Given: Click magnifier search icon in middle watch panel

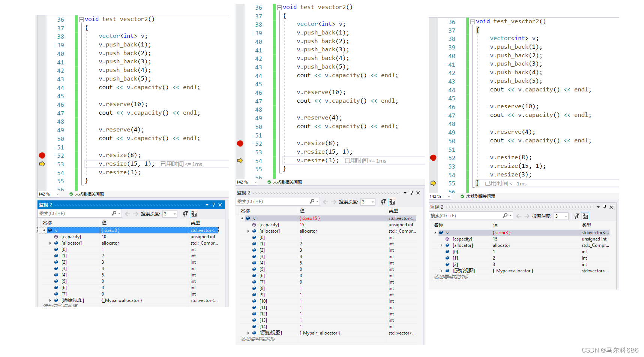Looking at the screenshot, I should click(312, 201).
